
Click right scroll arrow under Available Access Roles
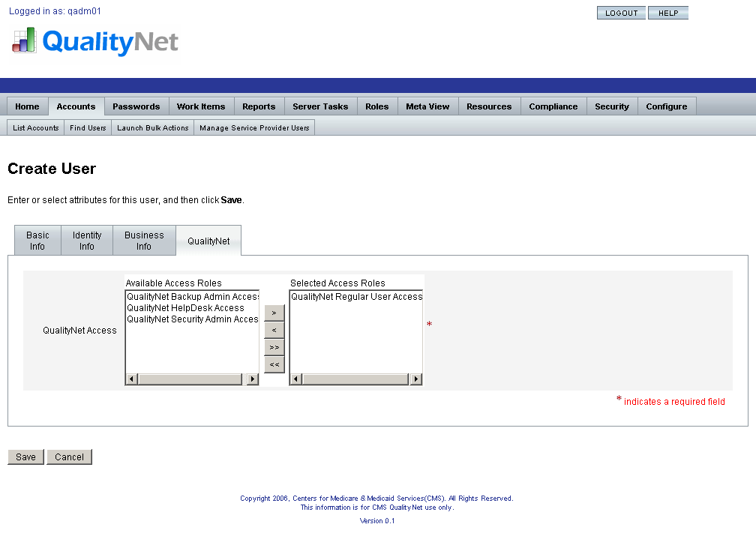click(253, 379)
